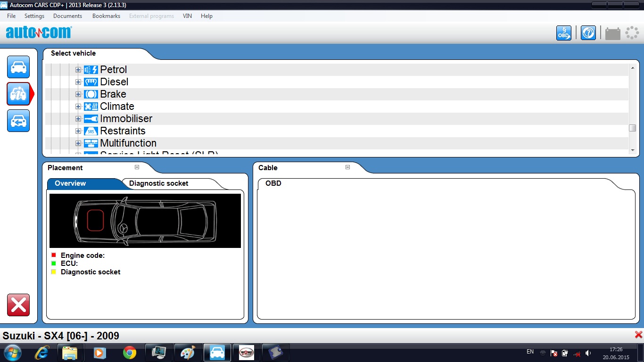The image size is (644, 362).
Task: Select the vehicle selection car icon
Action: click(x=18, y=67)
